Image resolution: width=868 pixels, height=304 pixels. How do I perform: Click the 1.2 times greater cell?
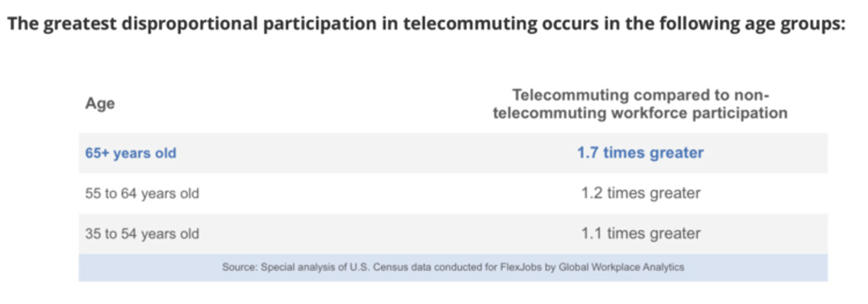(640, 193)
